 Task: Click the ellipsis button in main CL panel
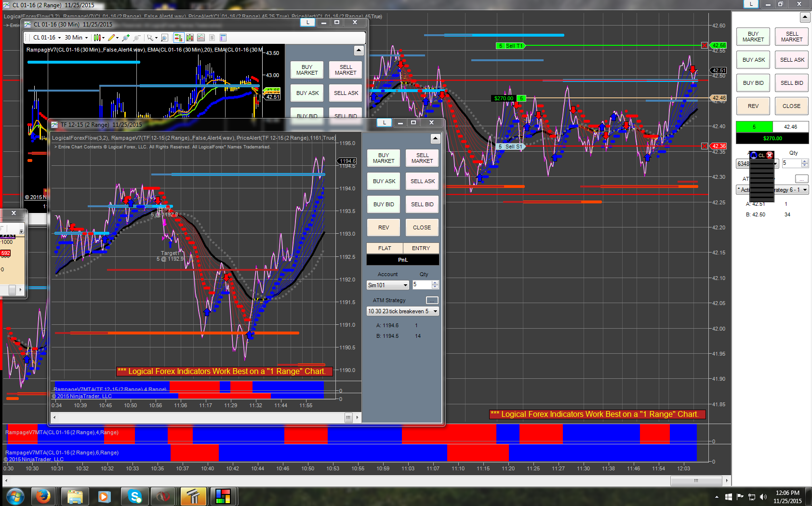click(x=802, y=179)
